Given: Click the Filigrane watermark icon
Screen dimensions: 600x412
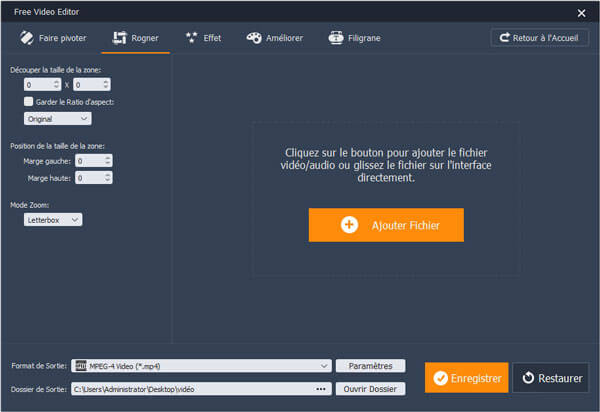Looking at the screenshot, I should point(337,39).
